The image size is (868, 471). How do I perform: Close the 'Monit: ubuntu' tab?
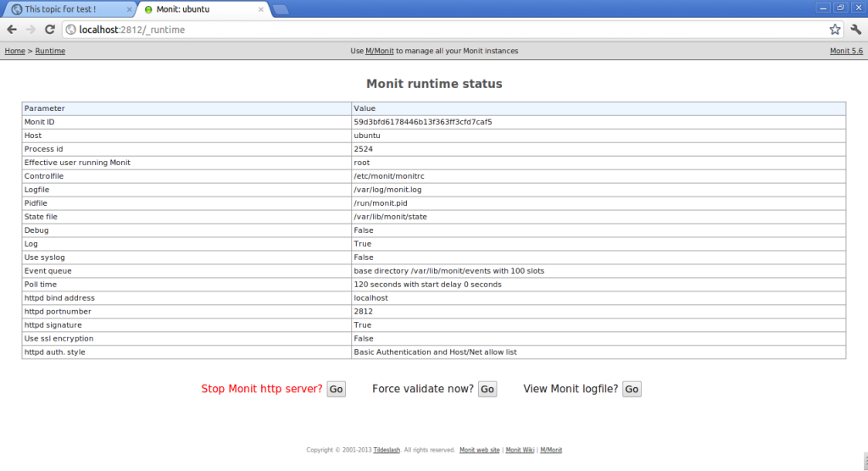point(261,9)
